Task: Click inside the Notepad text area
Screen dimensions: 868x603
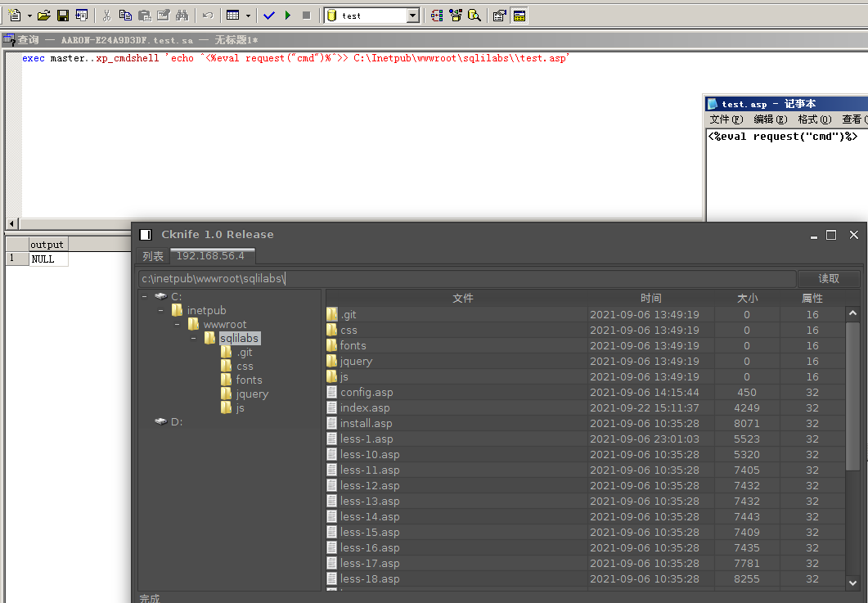Action: click(787, 178)
